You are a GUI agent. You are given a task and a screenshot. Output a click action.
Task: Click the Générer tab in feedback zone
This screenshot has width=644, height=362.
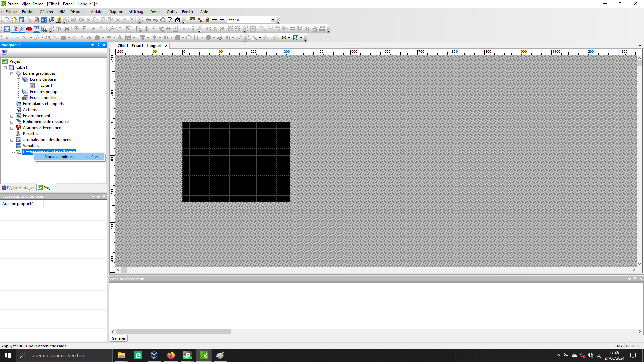118,338
